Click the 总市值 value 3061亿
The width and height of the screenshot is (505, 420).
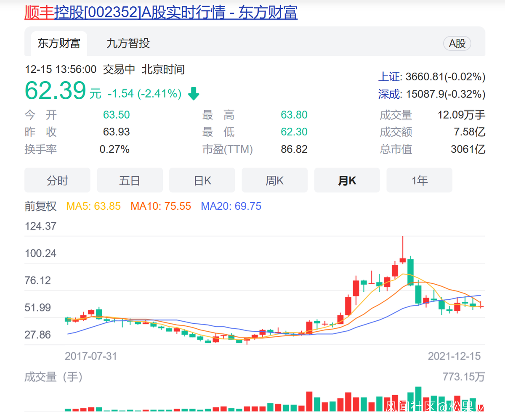[x=468, y=149]
